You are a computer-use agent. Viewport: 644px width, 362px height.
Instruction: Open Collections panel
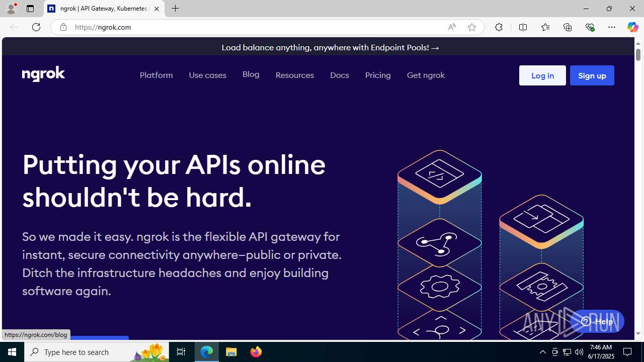(x=568, y=27)
